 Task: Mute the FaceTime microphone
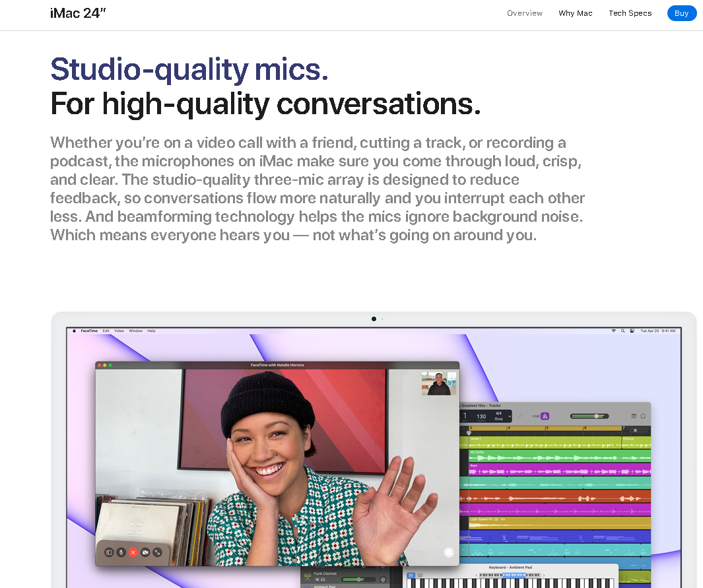coord(121,552)
